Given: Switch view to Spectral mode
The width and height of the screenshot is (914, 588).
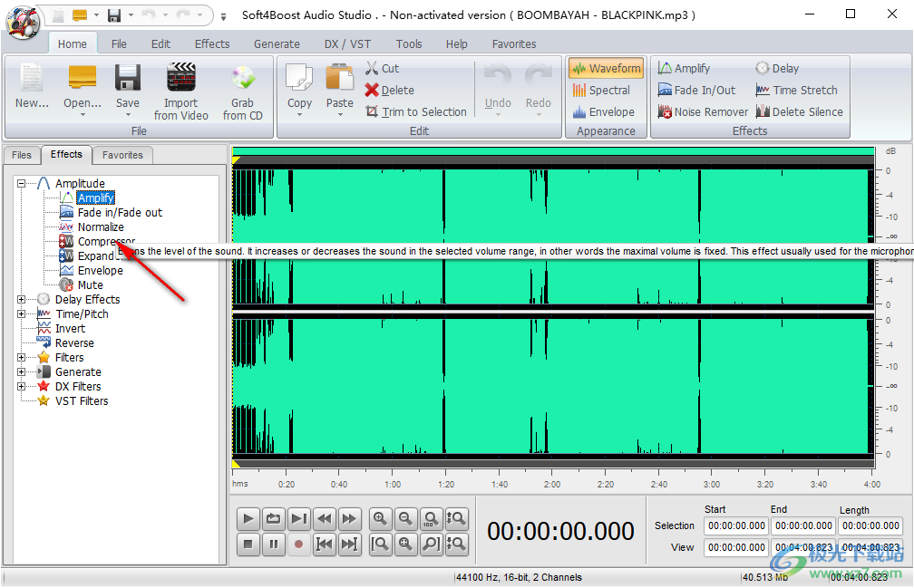Looking at the screenshot, I should point(601,91).
